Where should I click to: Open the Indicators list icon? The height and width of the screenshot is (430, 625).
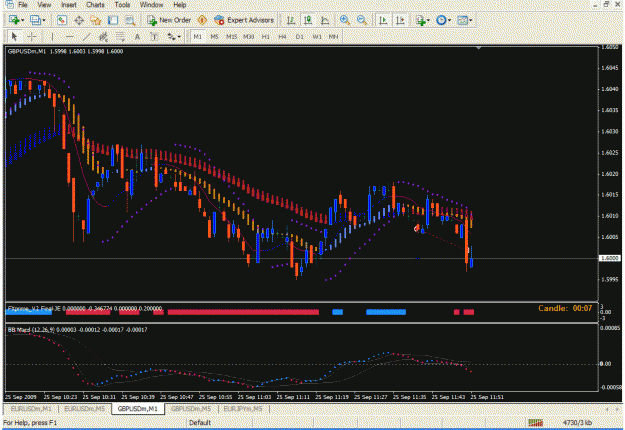420,20
